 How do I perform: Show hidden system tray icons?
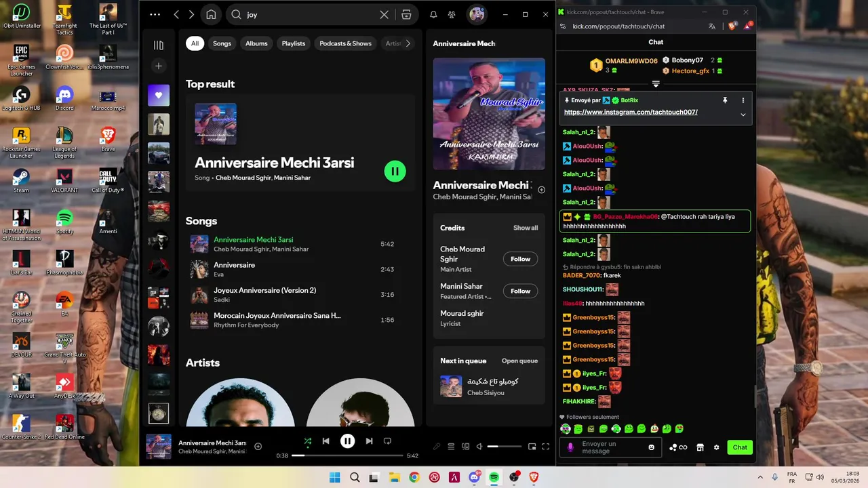point(759,477)
